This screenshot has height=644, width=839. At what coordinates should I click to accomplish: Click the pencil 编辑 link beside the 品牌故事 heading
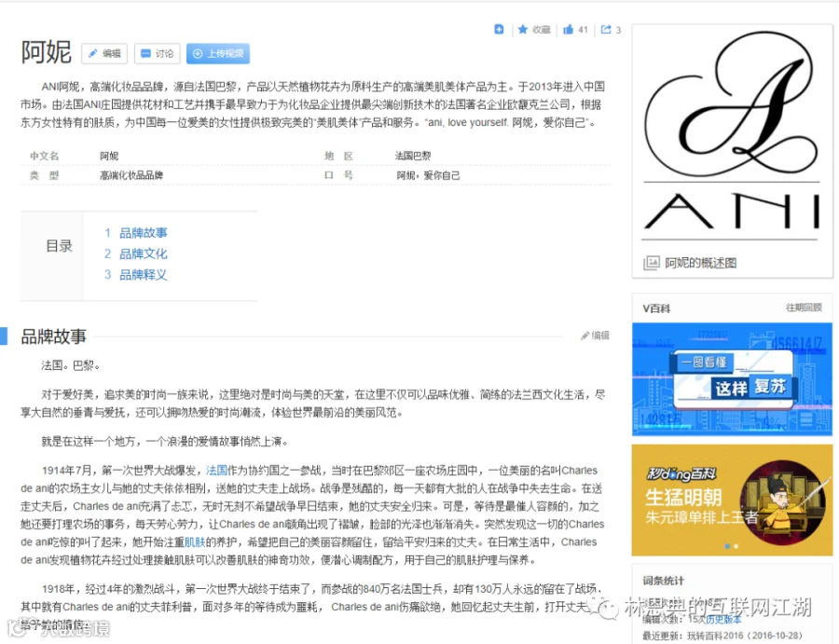(595, 336)
